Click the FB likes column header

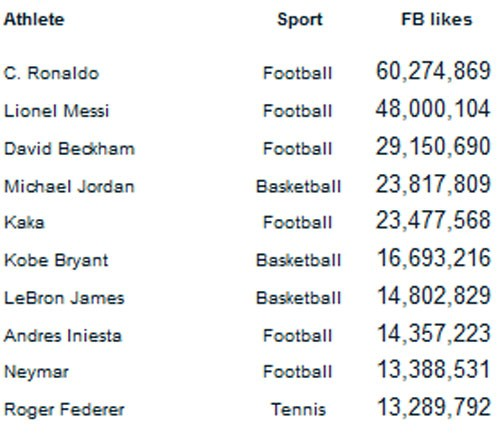(x=437, y=19)
